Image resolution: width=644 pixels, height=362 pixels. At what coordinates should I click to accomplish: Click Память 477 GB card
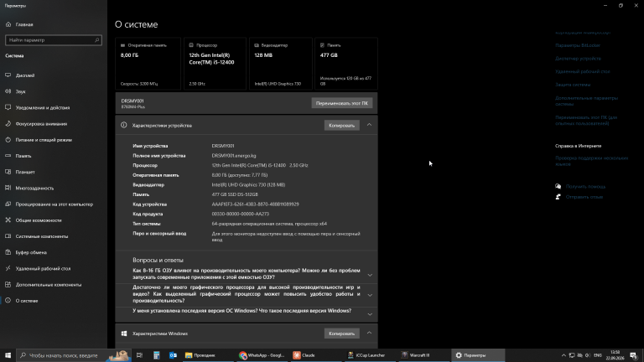coord(346,64)
